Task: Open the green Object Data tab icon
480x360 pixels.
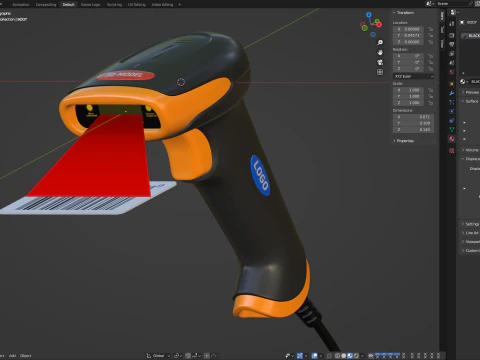Action: click(x=452, y=130)
